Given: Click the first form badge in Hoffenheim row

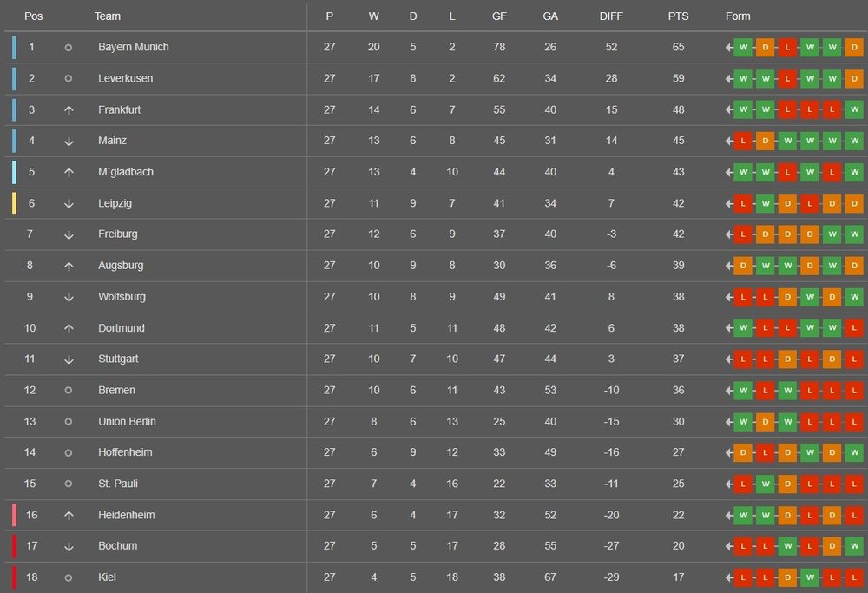Looking at the screenshot, I should (x=742, y=452).
